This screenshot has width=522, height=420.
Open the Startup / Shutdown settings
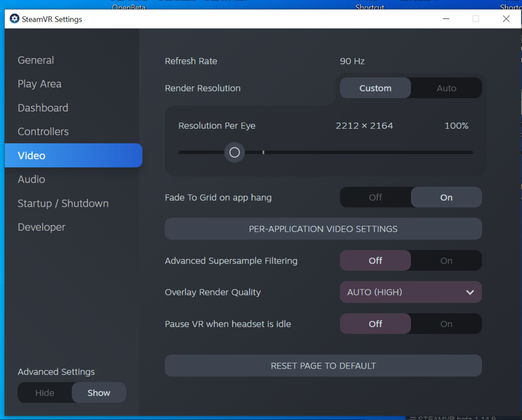tap(63, 203)
